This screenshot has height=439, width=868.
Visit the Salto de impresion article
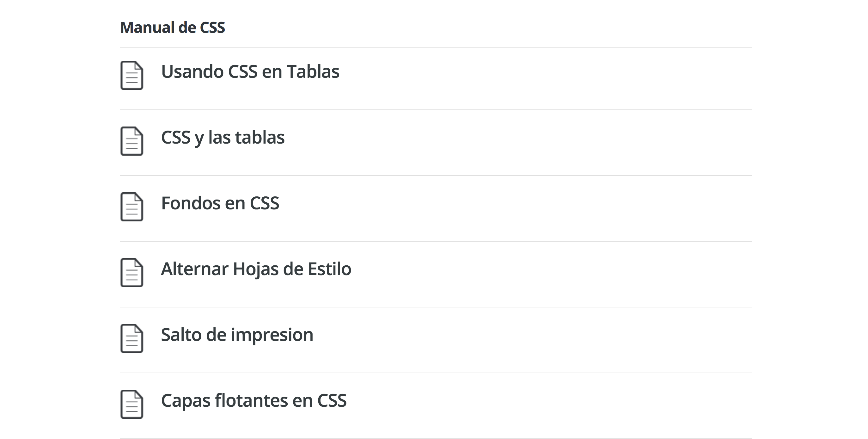(x=237, y=335)
